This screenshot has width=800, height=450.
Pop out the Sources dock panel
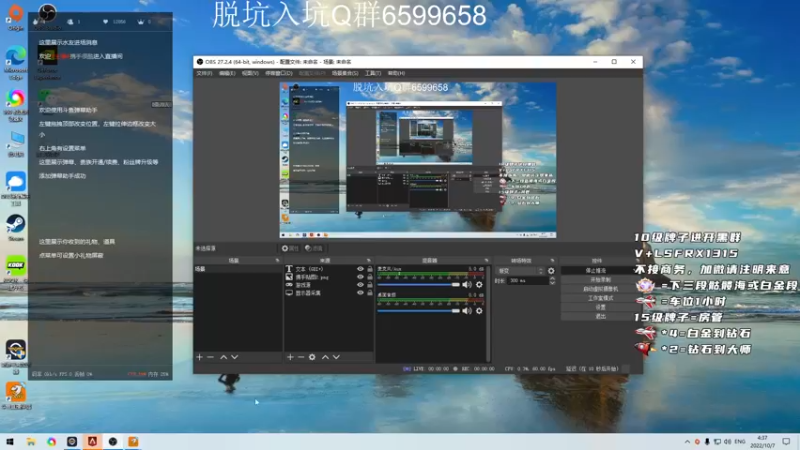click(368, 261)
